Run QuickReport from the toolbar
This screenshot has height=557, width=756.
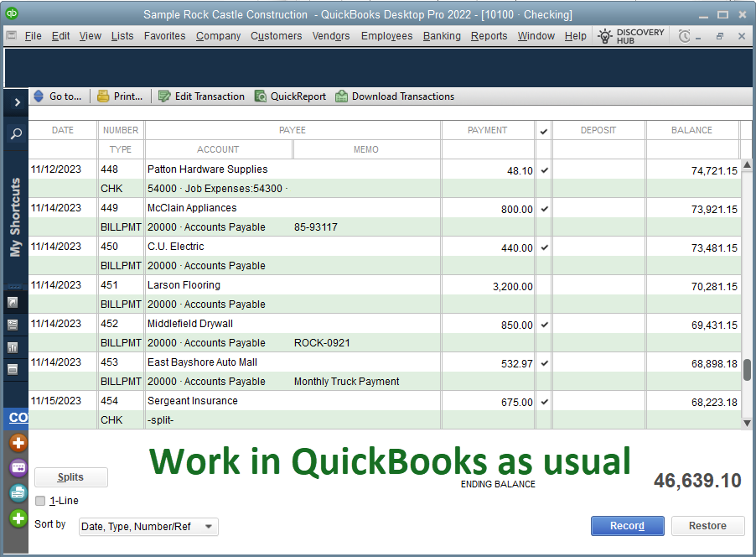click(x=261, y=96)
